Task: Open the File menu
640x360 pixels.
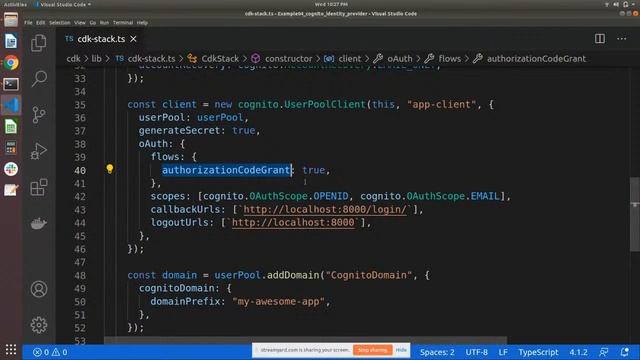Action: coord(28,23)
